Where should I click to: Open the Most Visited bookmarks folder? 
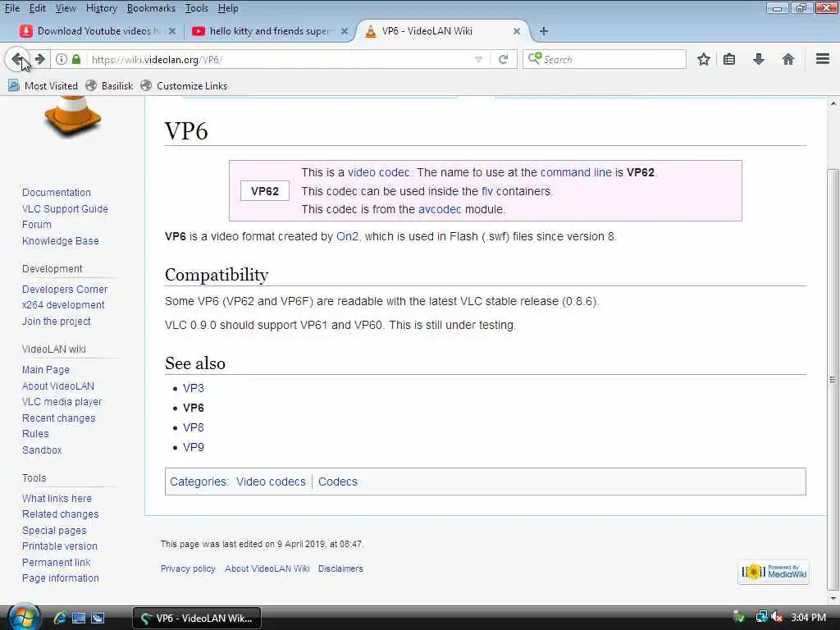(43, 85)
